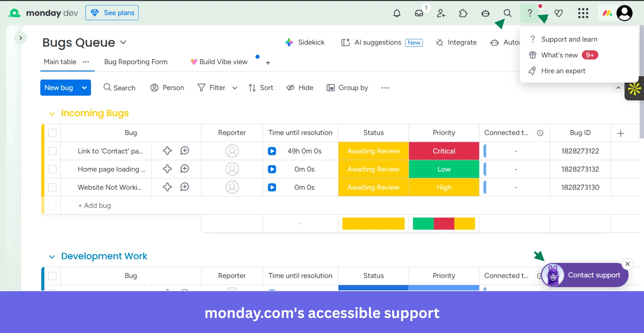This screenshot has height=333, width=644.
Task: Open more toolbar options ellipsis
Action: (x=385, y=88)
